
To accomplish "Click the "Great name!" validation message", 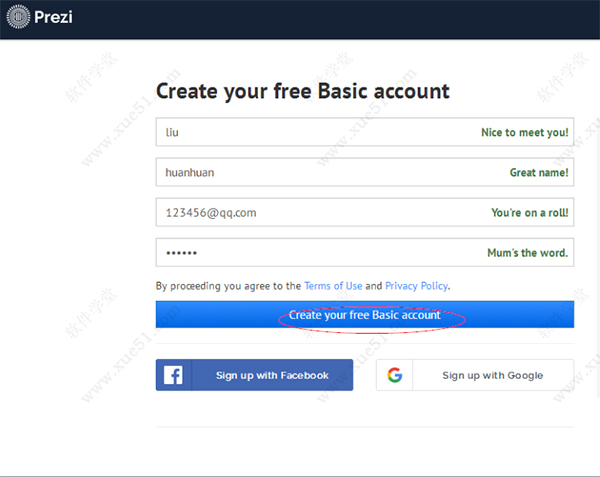I will [539, 172].
